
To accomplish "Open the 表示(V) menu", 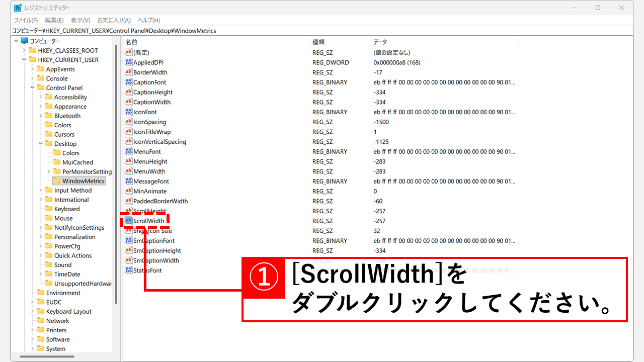I will [x=80, y=20].
